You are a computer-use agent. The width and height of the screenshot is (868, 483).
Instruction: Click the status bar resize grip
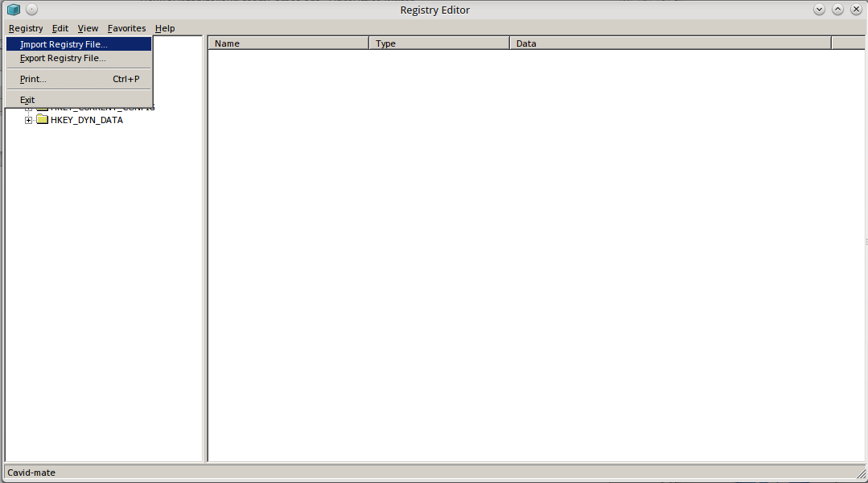(861, 473)
